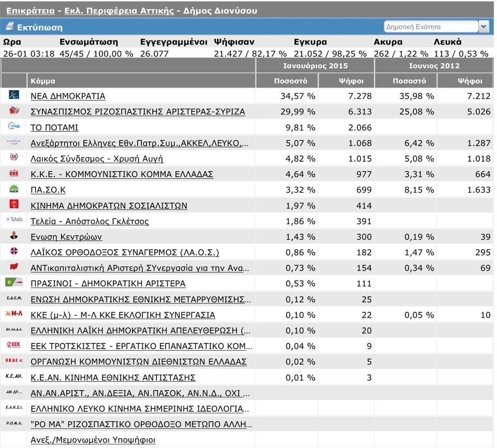
Task: Click the ΑΝ.ΑΡ. party logo
Action: point(14,392)
